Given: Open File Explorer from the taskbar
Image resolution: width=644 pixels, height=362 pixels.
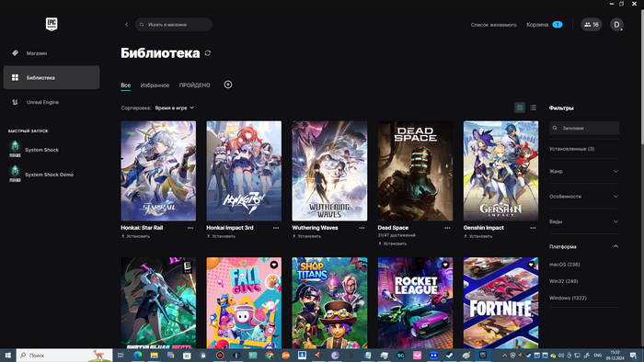Looking at the screenshot, I should 154,356.
